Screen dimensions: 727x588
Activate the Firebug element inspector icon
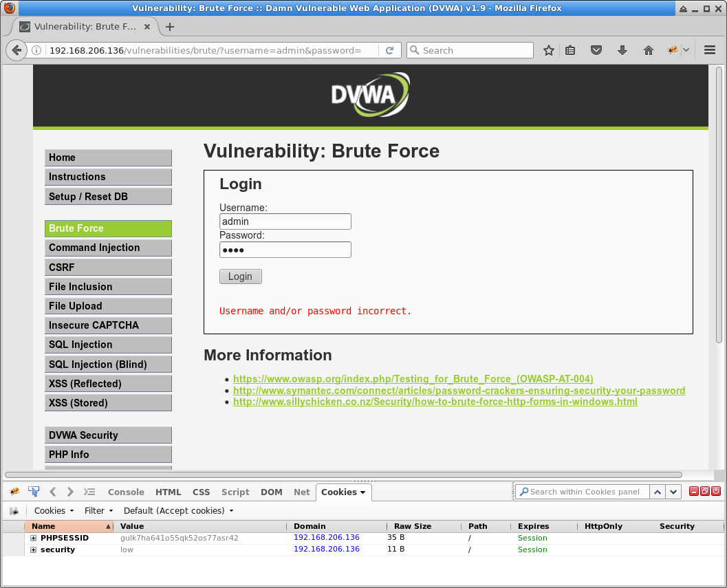(x=34, y=492)
